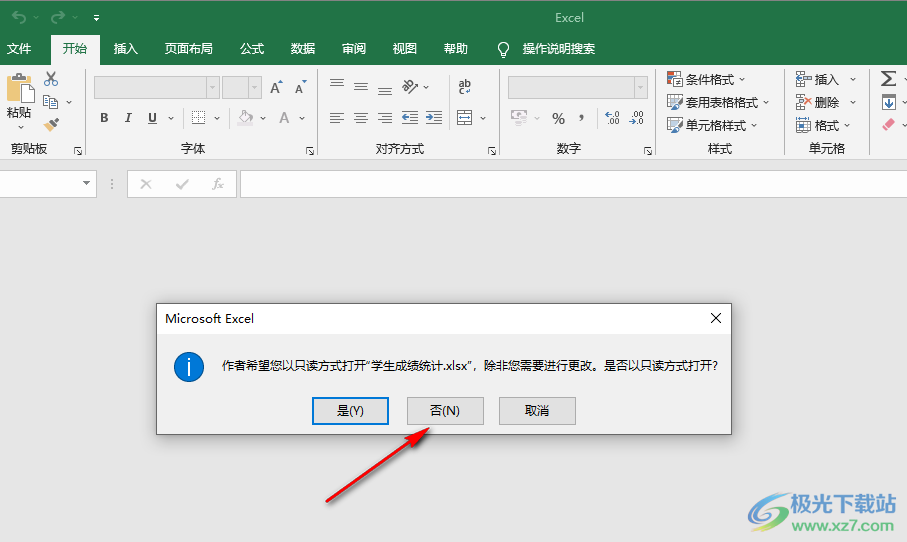Click the Cut scissors icon
This screenshot has width=907, height=542.
51,79
